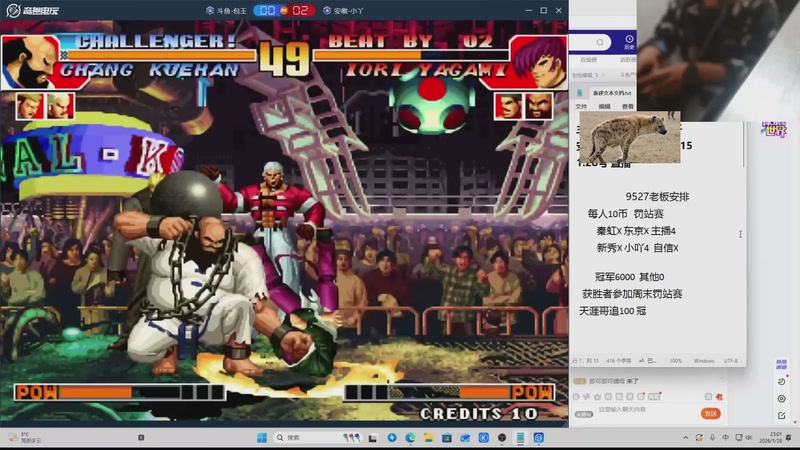The image size is (800, 450).
Task: Open the purple grid icon in right sidebar
Action: (781, 364)
